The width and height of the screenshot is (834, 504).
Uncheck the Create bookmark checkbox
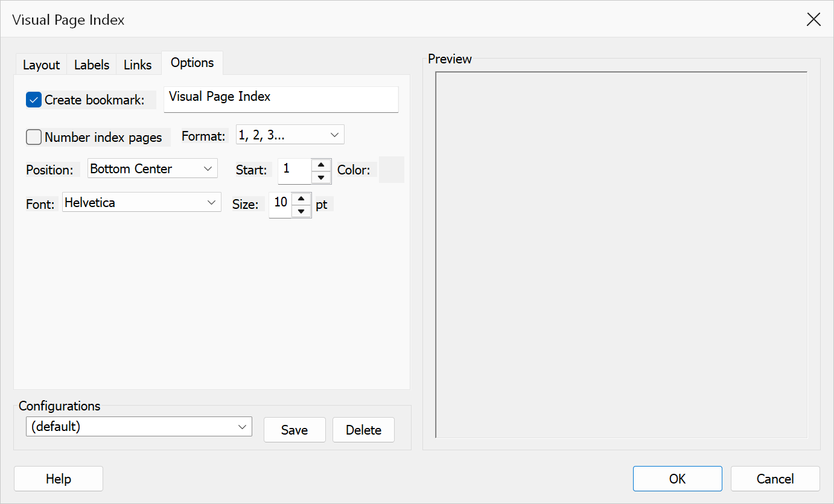pos(34,100)
